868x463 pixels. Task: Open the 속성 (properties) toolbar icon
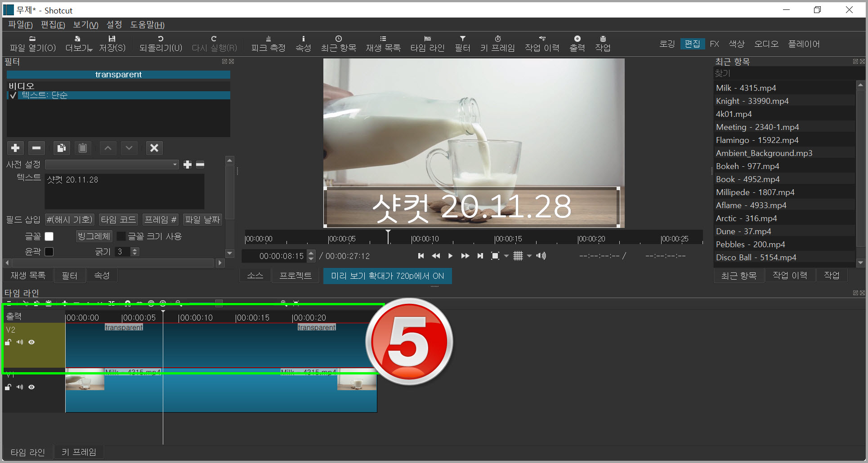coord(303,44)
